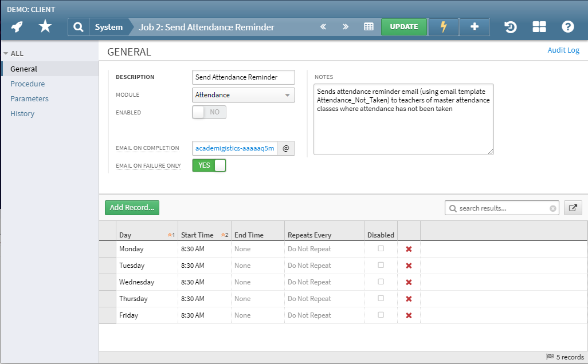Click the Update button

403,26
